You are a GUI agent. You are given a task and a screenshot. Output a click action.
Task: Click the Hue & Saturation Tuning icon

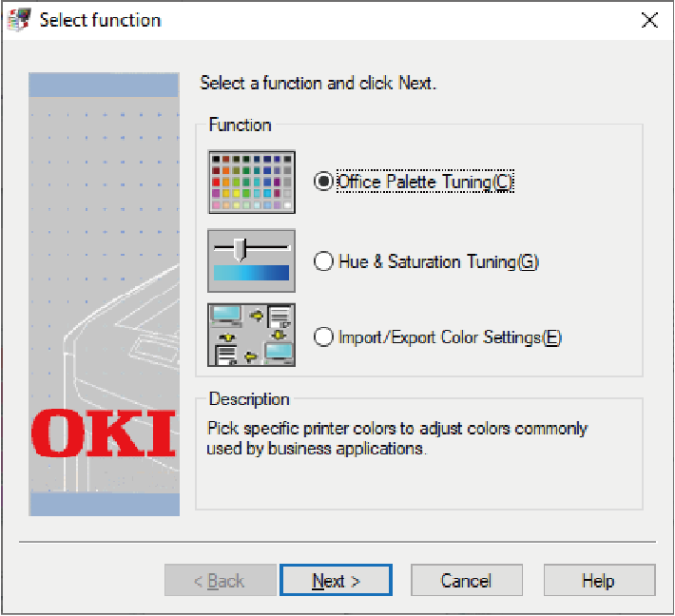pos(251,260)
